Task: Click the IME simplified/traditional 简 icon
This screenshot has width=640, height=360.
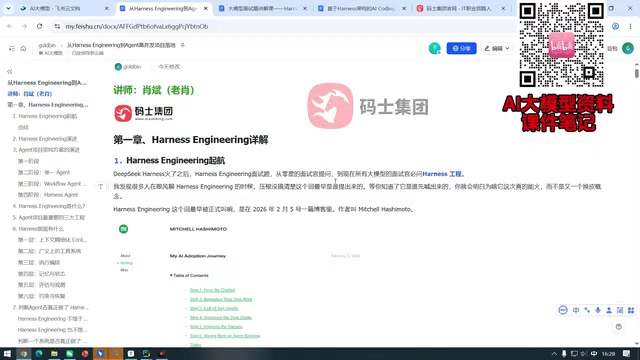Action: point(620,310)
